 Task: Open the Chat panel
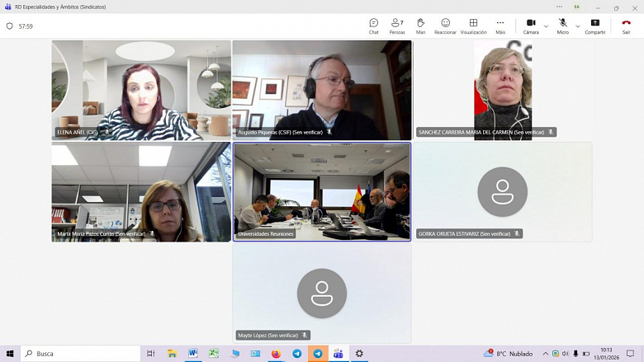pyautogui.click(x=373, y=26)
